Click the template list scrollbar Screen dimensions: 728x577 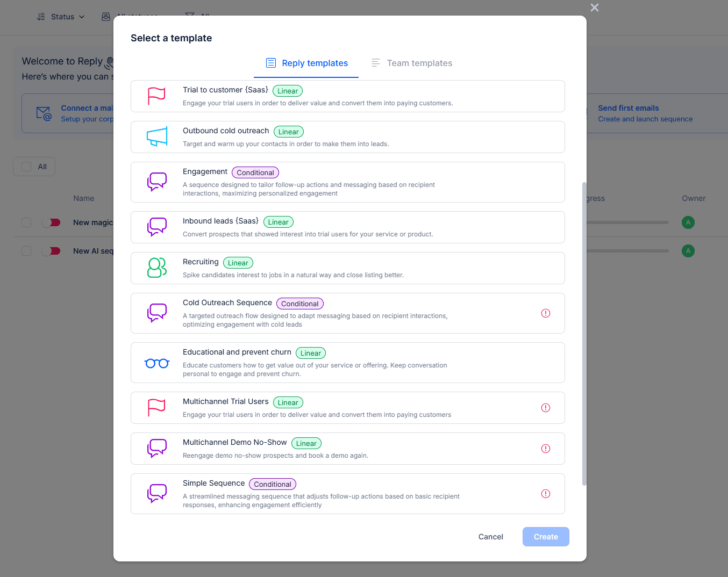pyautogui.click(x=584, y=333)
